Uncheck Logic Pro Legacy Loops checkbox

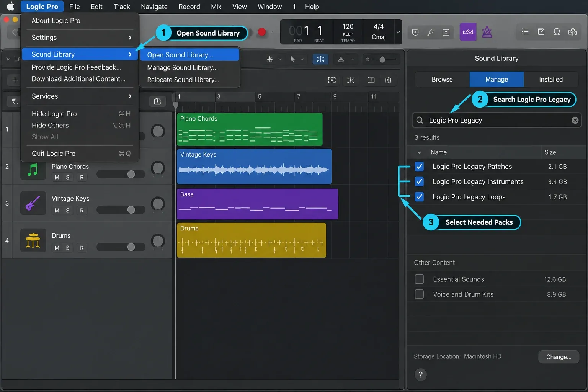(x=419, y=197)
